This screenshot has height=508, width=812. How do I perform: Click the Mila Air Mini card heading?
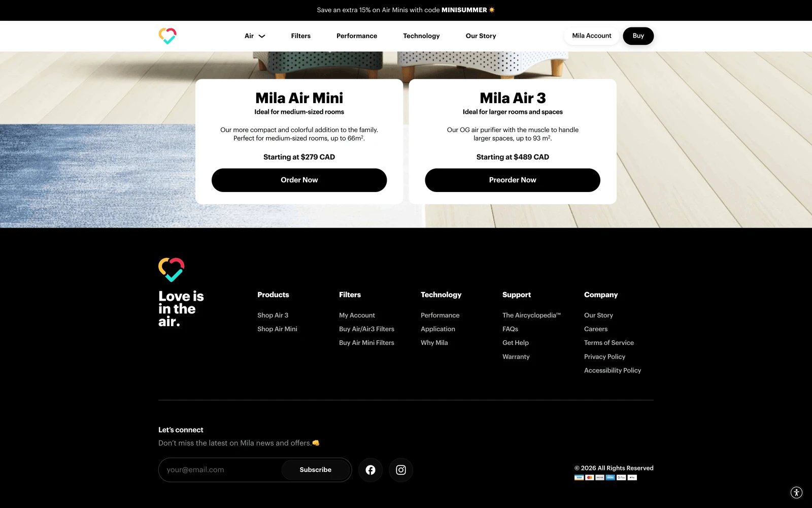[299, 98]
